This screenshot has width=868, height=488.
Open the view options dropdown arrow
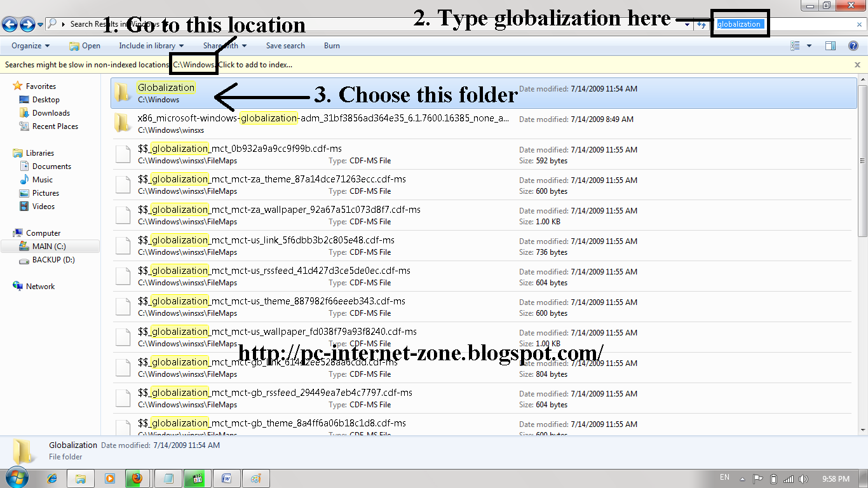pos(809,46)
